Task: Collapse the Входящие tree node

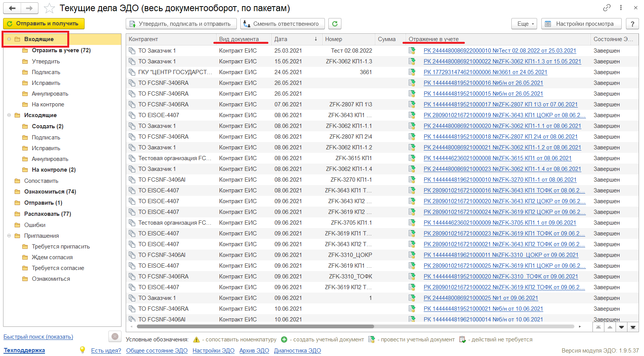Action: tap(9, 39)
